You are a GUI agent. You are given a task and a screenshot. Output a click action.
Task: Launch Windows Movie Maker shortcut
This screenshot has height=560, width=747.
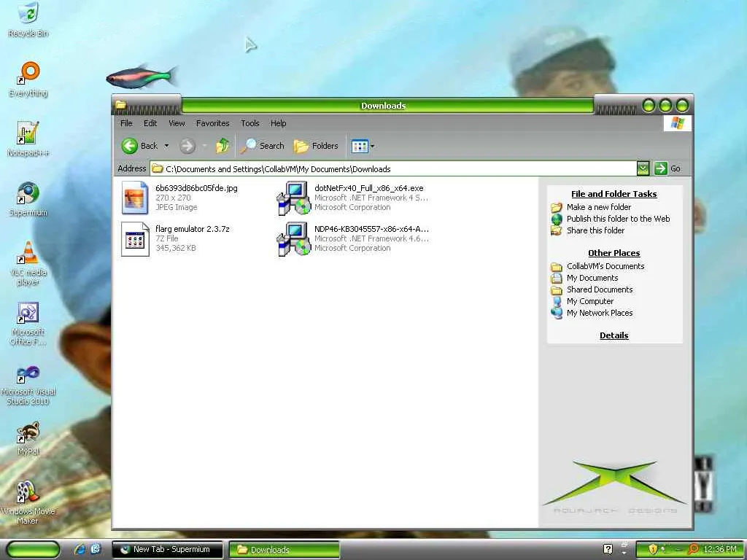click(28, 502)
